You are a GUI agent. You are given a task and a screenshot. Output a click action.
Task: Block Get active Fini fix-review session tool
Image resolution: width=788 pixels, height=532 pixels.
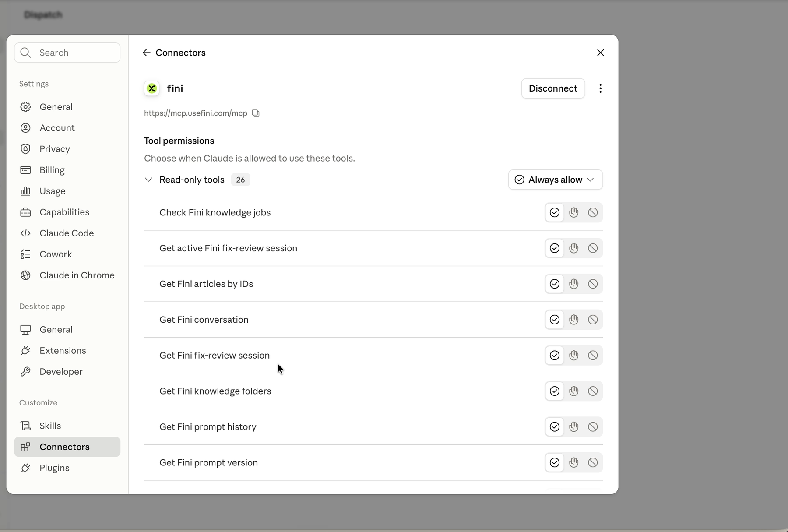click(593, 248)
